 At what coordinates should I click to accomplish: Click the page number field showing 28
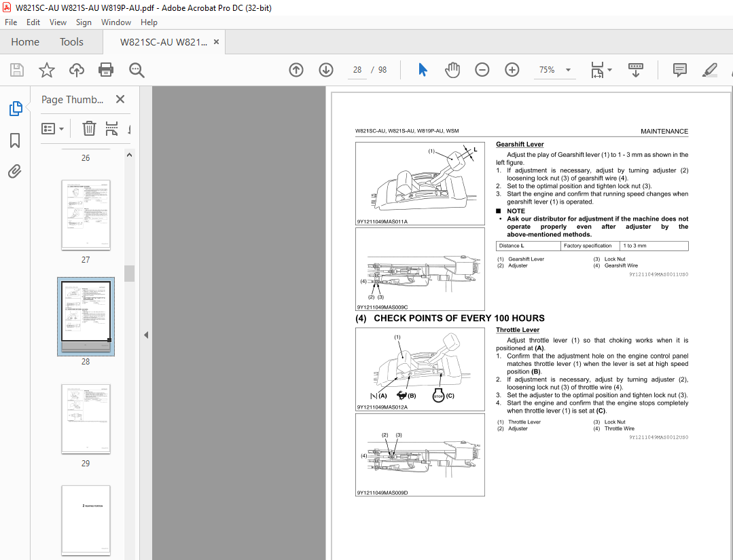[357, 70]
